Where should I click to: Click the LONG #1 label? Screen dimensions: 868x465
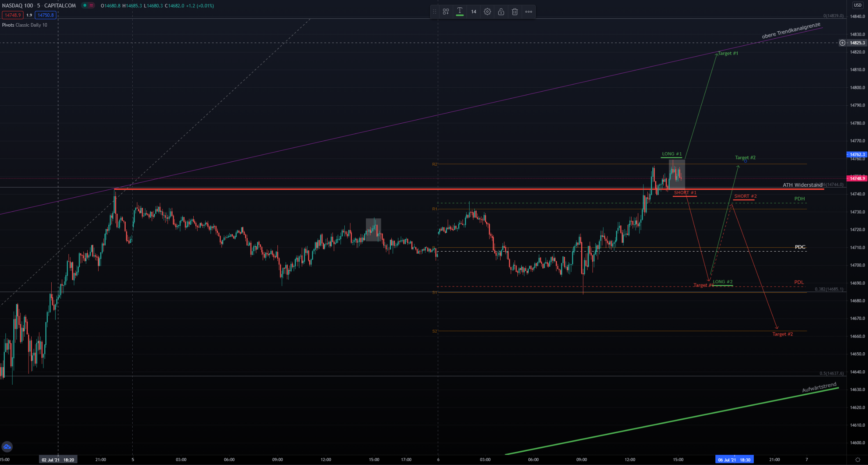tap(672, 154)
